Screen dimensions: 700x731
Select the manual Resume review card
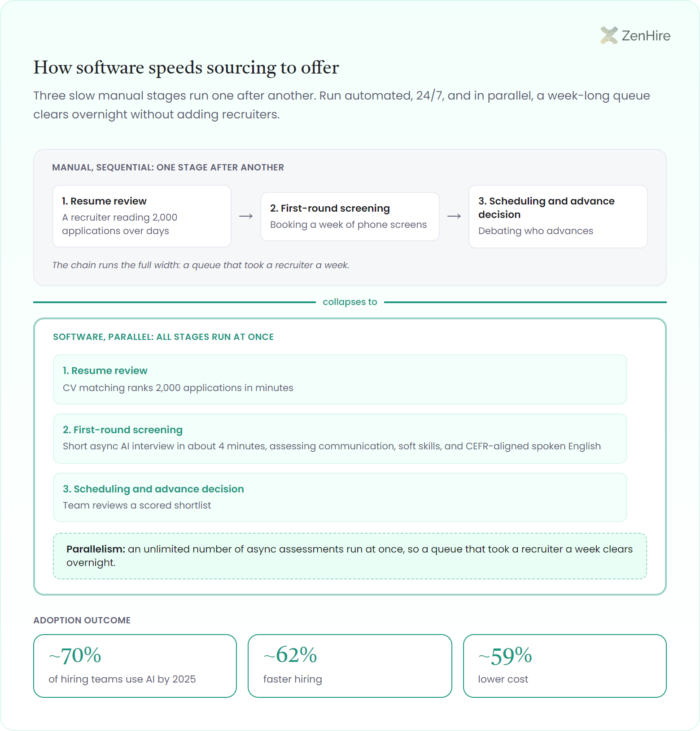[142, 216]
